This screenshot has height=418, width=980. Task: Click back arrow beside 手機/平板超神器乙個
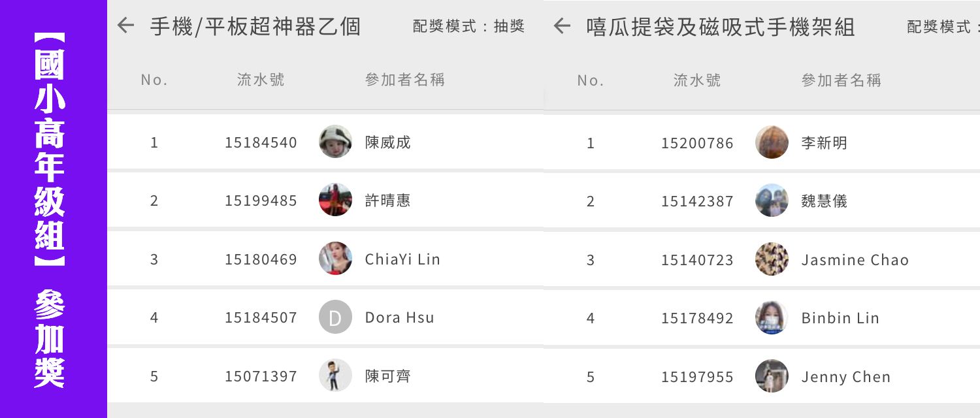(x=125, y=26)
